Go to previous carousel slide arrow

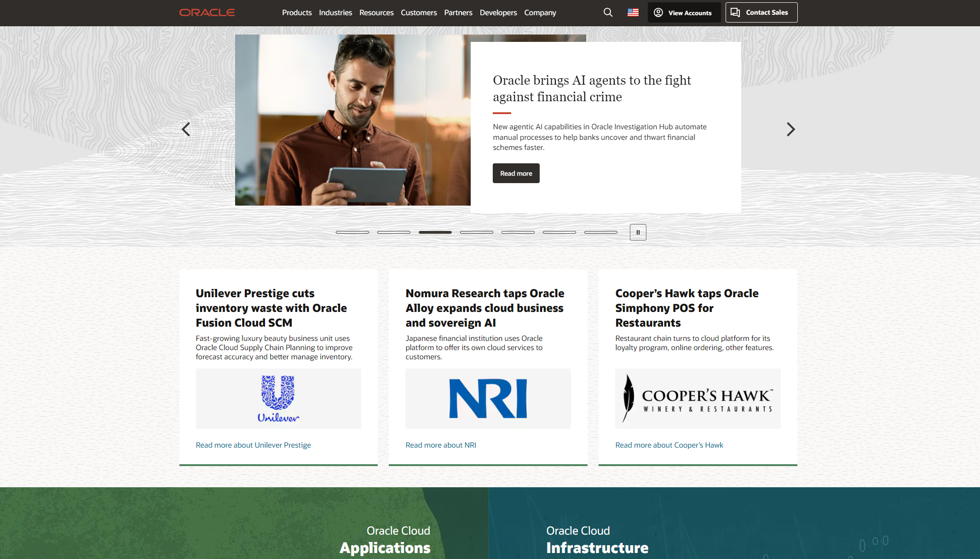[186, 129]
